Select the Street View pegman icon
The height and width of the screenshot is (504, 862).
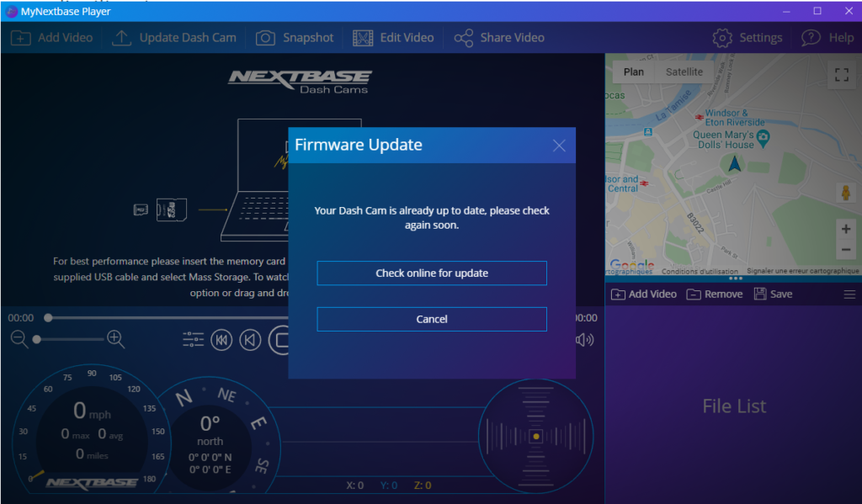(x=845, y=193)
